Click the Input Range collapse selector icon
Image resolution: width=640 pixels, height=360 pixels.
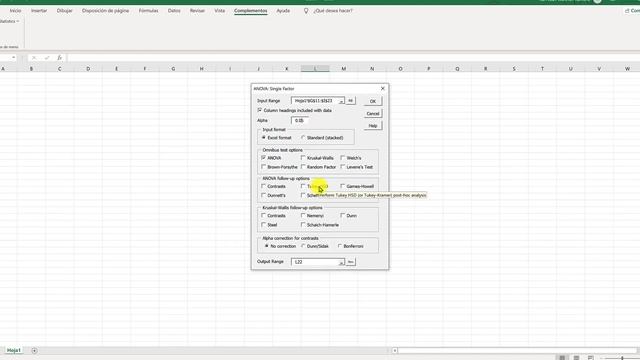pyautogui.click(x=341, y=101)
